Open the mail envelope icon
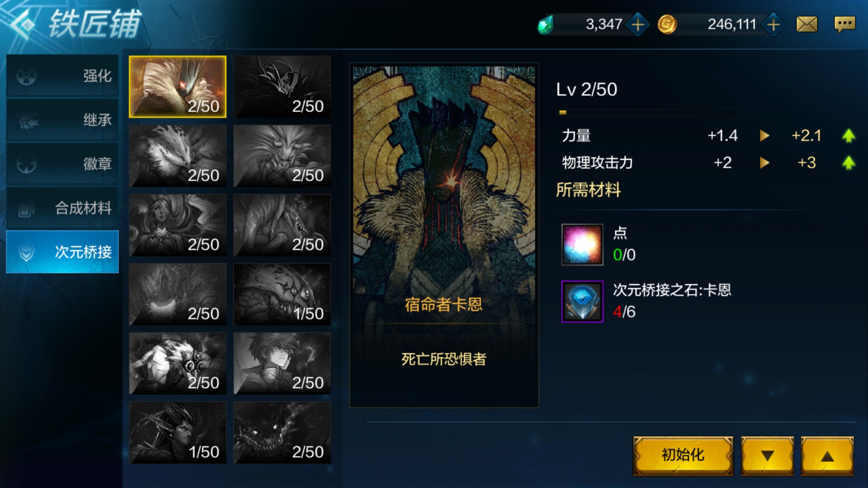The image size is (868, 488). tap(807, 24)
